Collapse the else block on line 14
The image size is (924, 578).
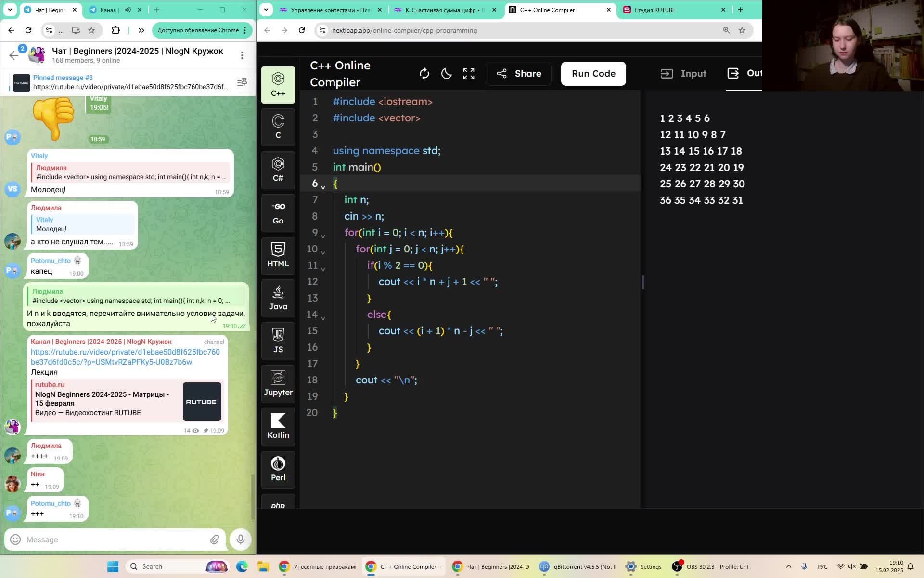[323, 318]
